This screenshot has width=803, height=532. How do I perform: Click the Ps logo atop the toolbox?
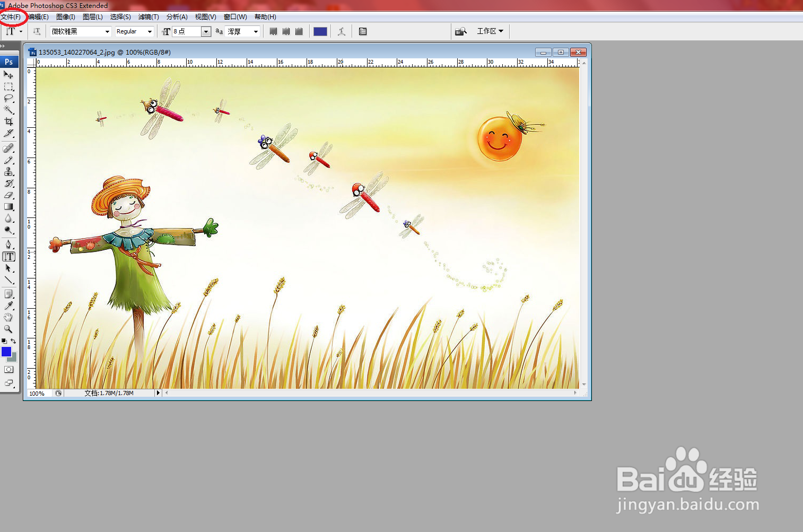coord(9,62)
